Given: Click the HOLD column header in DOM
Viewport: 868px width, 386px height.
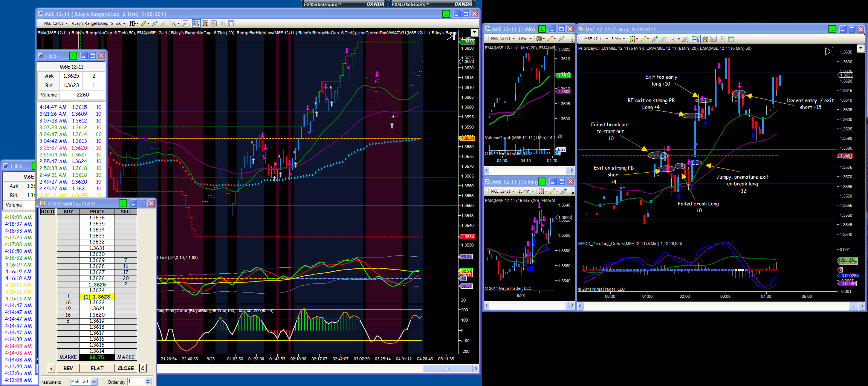Looking at the screenshot, I should click(x=47, y=212).
